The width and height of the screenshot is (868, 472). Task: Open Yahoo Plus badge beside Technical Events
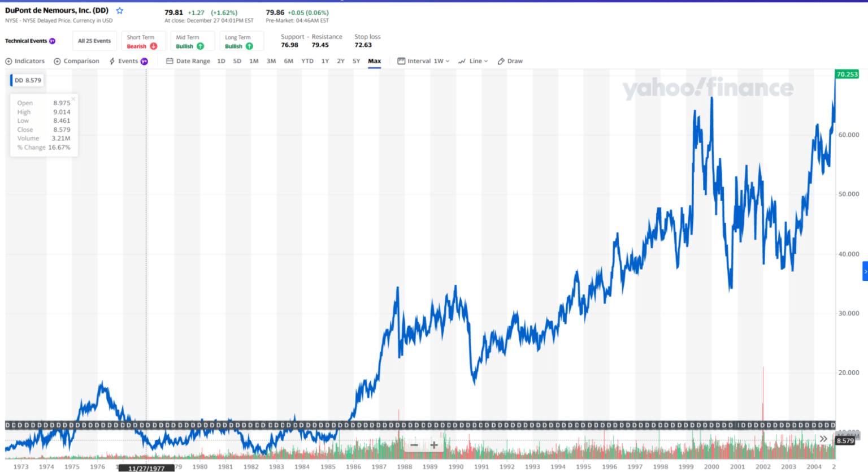click(x=53, y=41)
